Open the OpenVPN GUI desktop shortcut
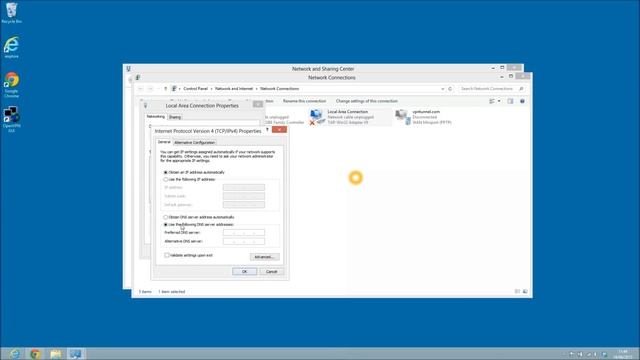 click(x=11, y=119)
